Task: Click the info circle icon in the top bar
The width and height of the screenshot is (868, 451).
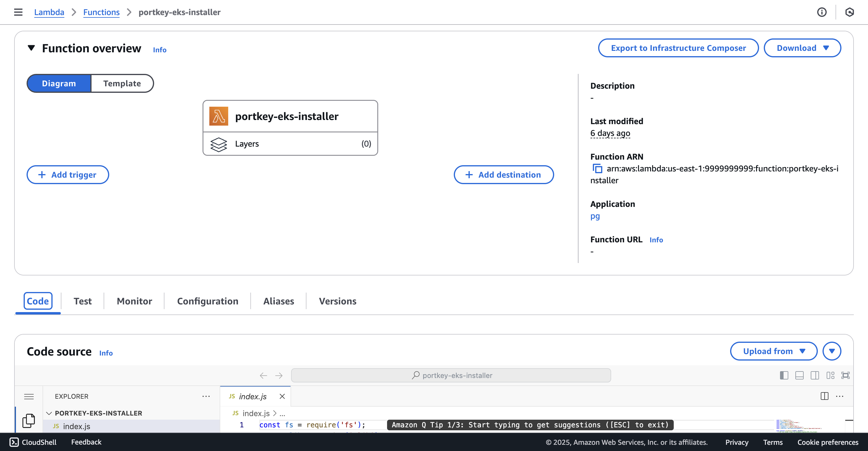Action: [x=821, y=12]
